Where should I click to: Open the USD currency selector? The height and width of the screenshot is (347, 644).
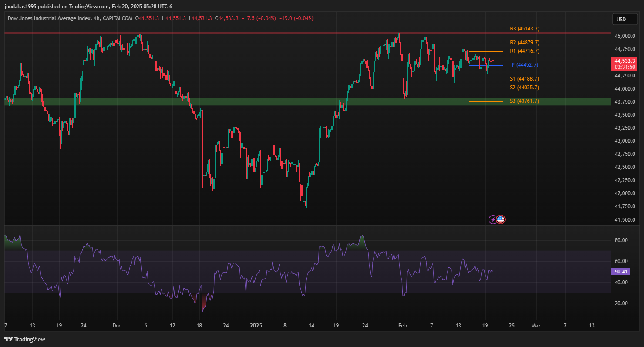tap(621, 19)
